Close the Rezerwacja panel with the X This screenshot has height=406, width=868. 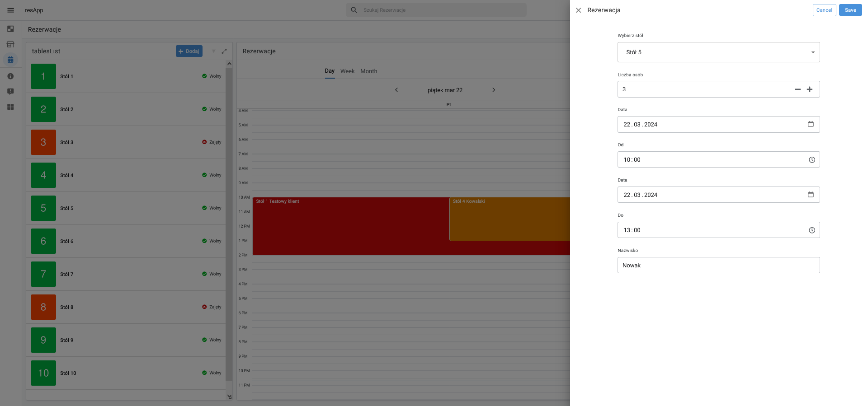[578, 10]
